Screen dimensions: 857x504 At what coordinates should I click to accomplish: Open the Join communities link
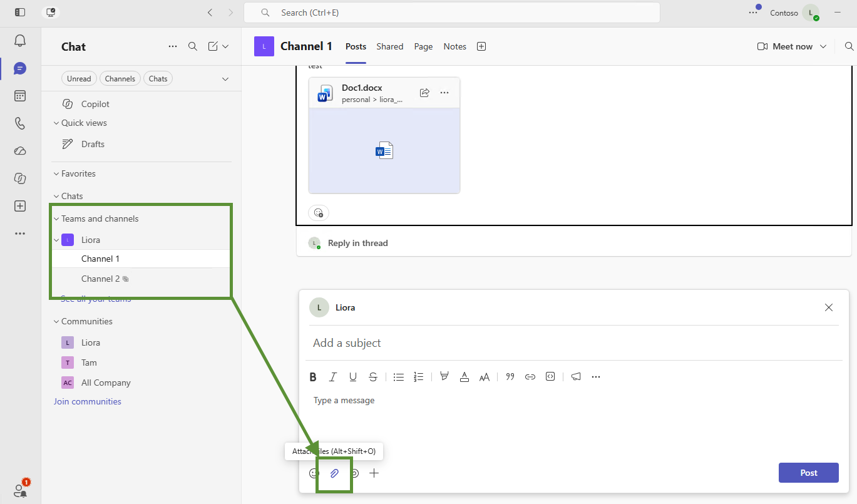[x=88, y=401]
